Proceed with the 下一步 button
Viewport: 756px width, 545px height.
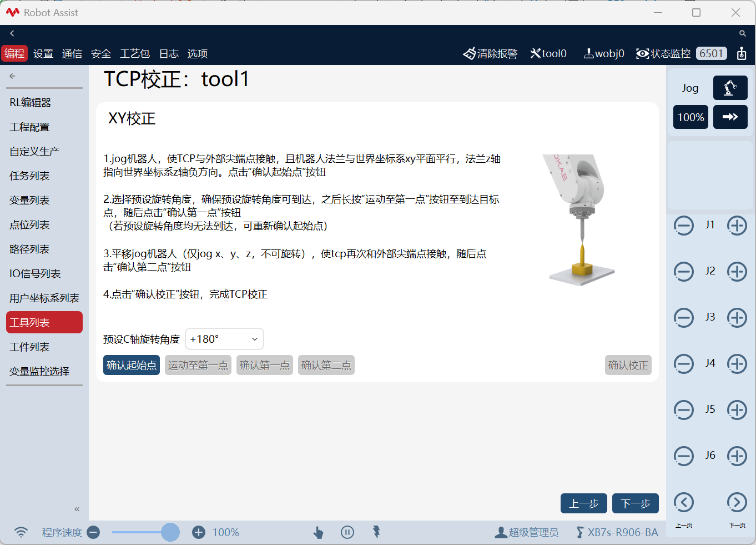tap(636, 503)
